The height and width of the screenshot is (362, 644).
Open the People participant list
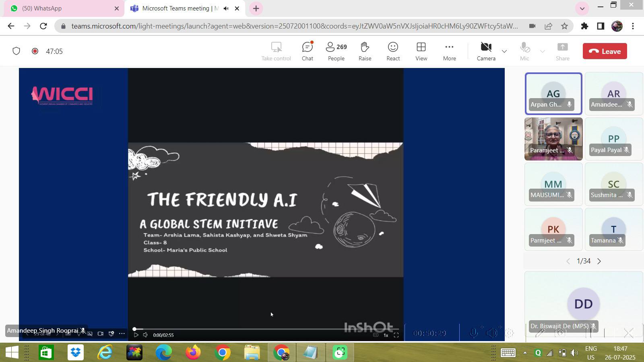(x=336, y=51)
